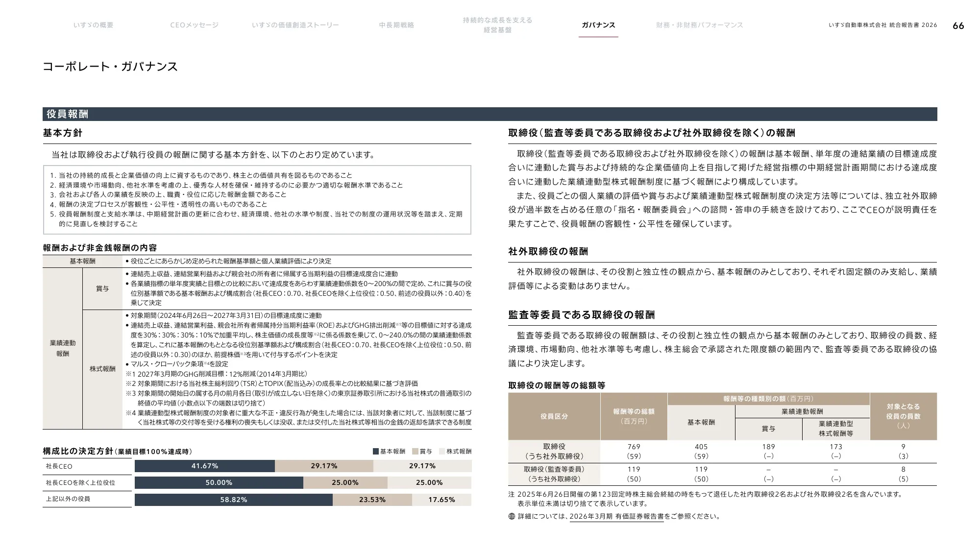Image resolution: width=980 pixels, height=551 pixels.
Task: Click the 社長CEOを除く上位役位 row label
Action: 80,482
